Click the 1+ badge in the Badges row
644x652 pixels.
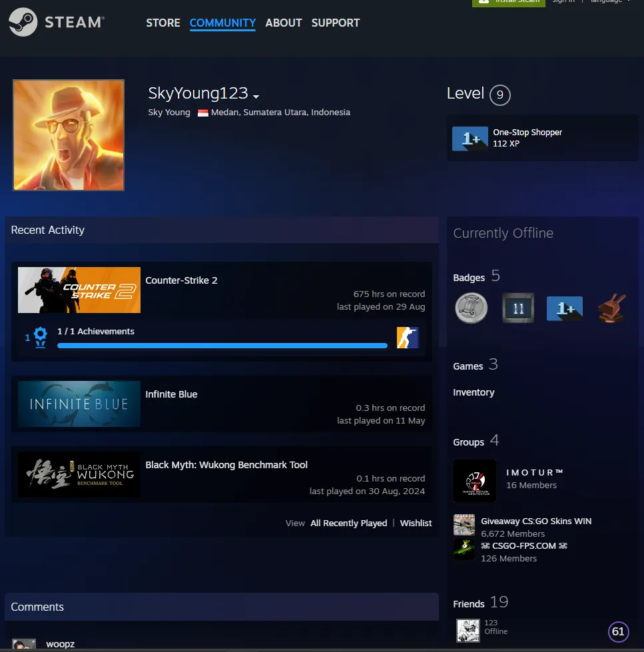point(565,308)
